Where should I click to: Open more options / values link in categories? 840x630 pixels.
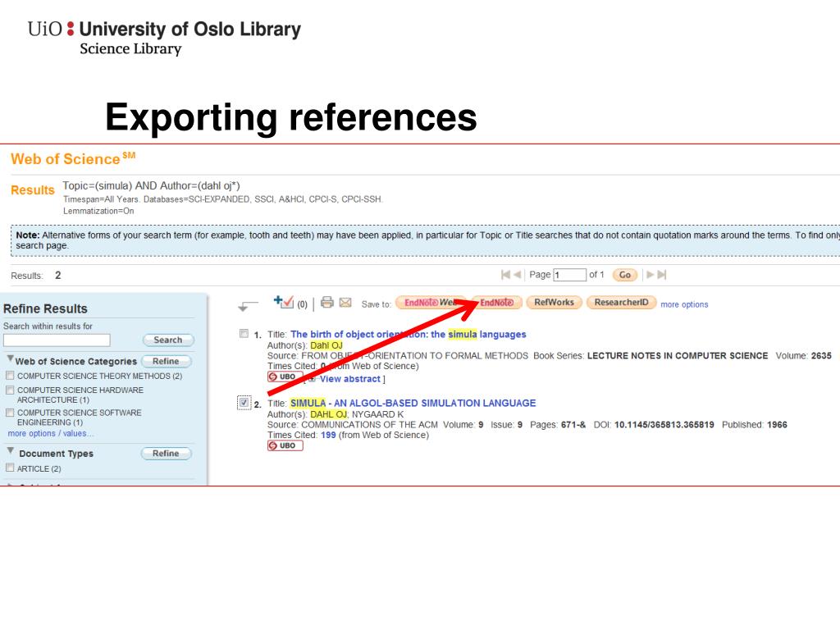click(50, 433)
